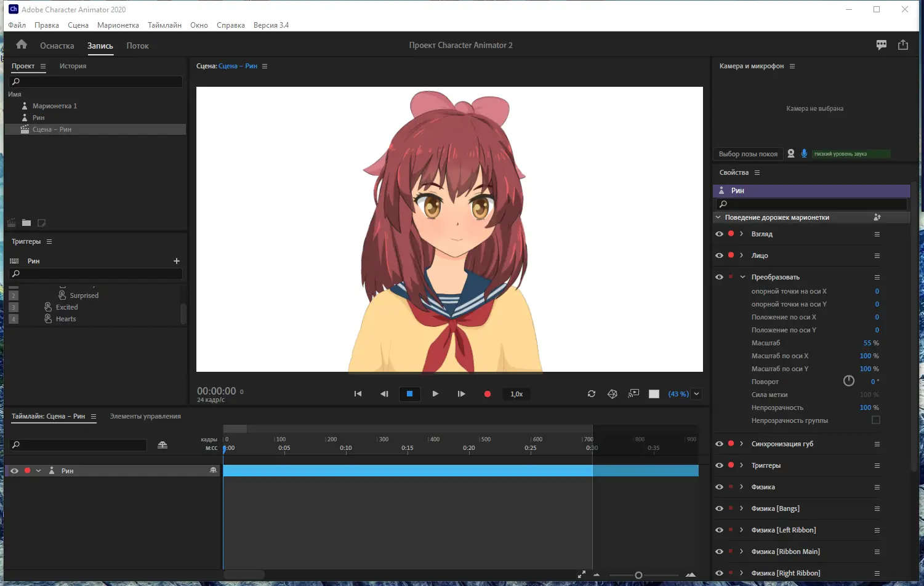This screenshot has height=586, width=924.
Task: Open the share/export icon at top right
Action: [902, 45]
